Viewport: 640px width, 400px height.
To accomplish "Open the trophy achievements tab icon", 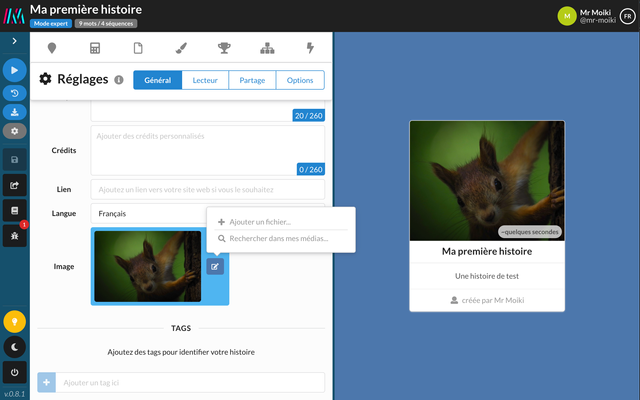I will pyautogui.click(x=224, y=48).
